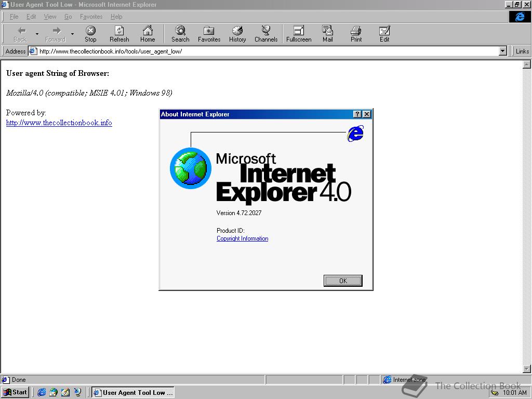This screenshot has height=399, width=532.
Task: Expand the Address bar dropdown list
Action: (x=503, y=51)
